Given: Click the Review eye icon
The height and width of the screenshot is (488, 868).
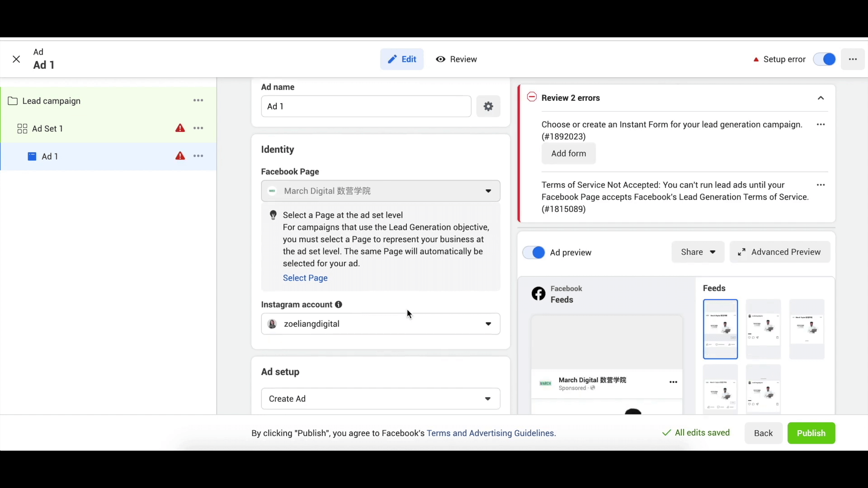Looking at the screenshot, I should 441,59.
